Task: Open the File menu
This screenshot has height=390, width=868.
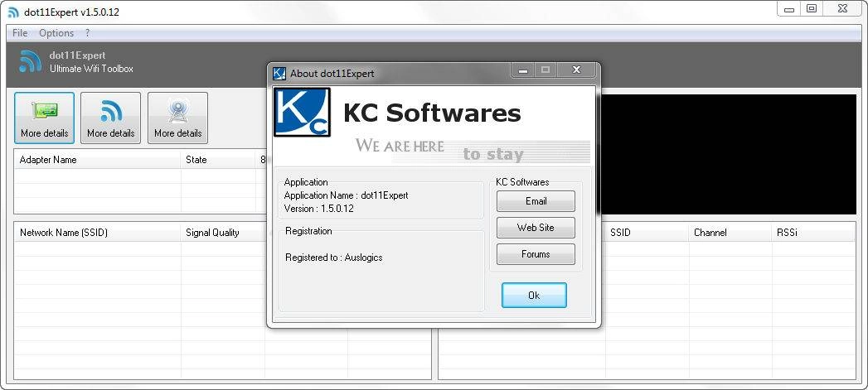Action: point(20,33)
